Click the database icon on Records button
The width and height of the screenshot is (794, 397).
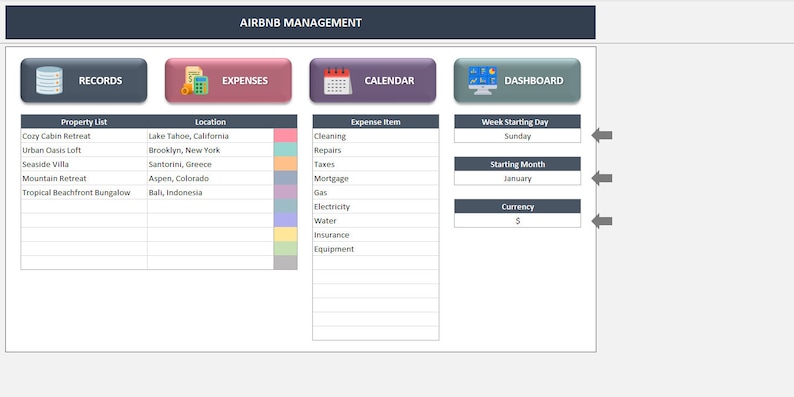[x=49, y=81]
